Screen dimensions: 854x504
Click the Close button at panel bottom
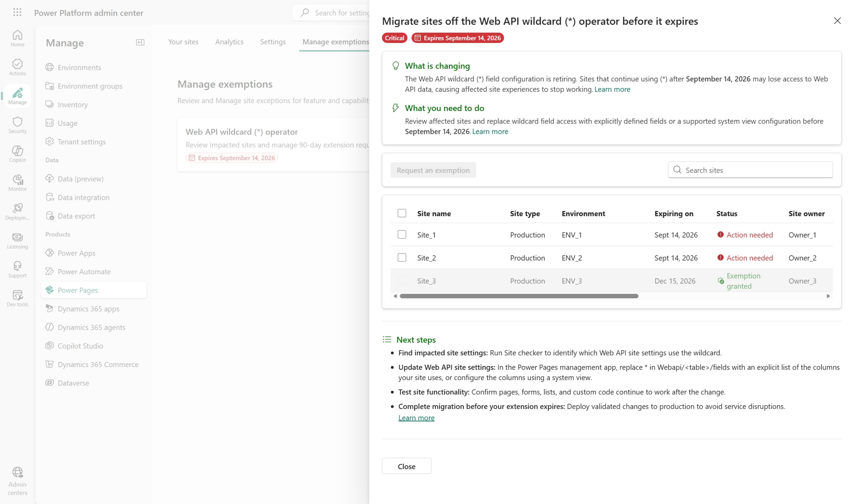(x=406, y=466)
